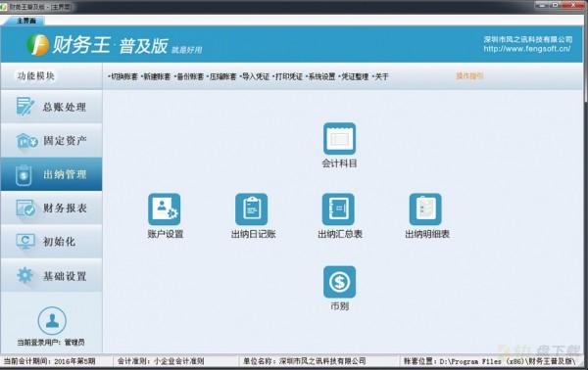The image size is (588, 370).
Task: Click 会计准则 小企业会计准则 status entry
Action: pos(161,361)
